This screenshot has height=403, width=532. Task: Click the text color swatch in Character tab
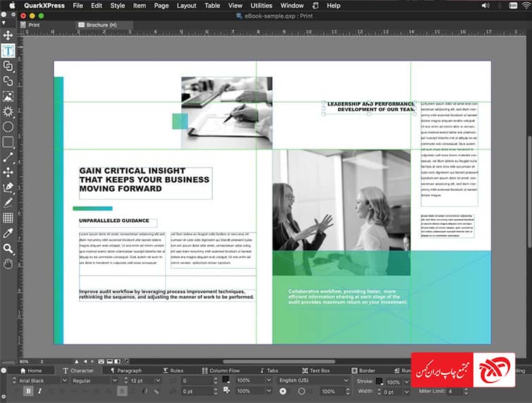[x=226, y=380]
